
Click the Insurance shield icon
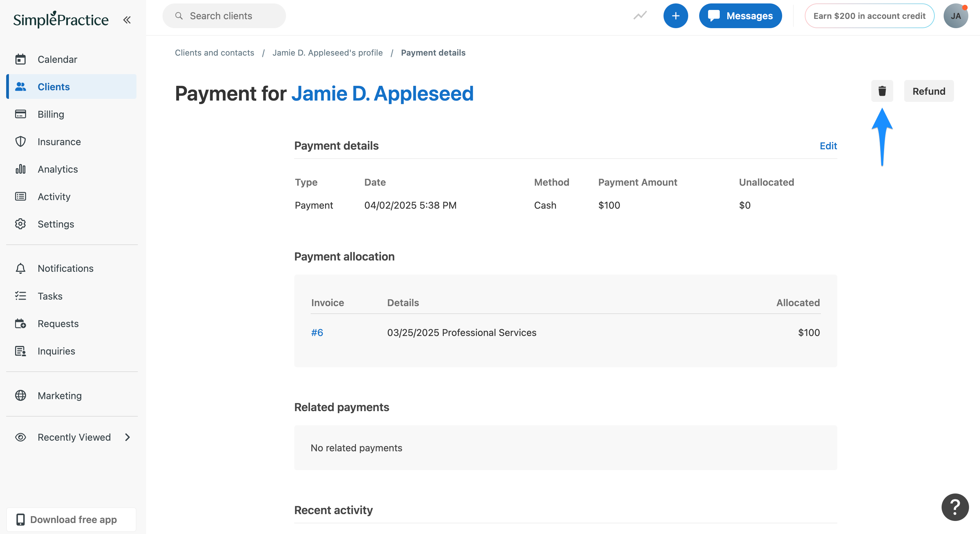pyautogui.click(x=21, y=142)
